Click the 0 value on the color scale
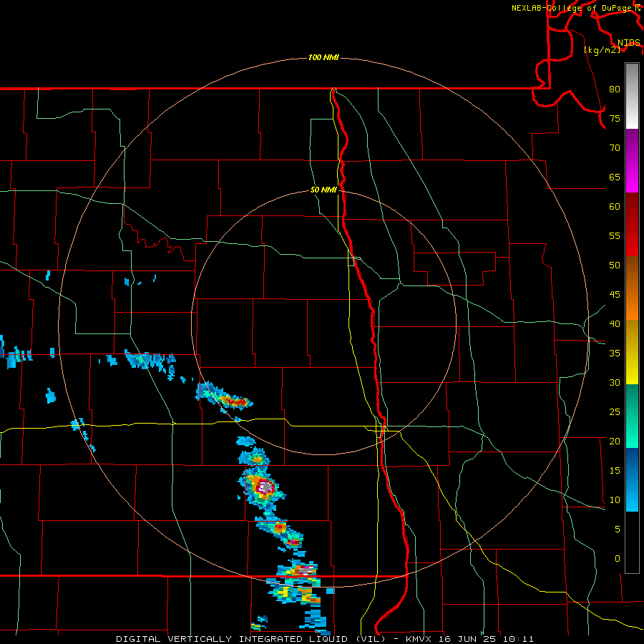 pos(618,559)
